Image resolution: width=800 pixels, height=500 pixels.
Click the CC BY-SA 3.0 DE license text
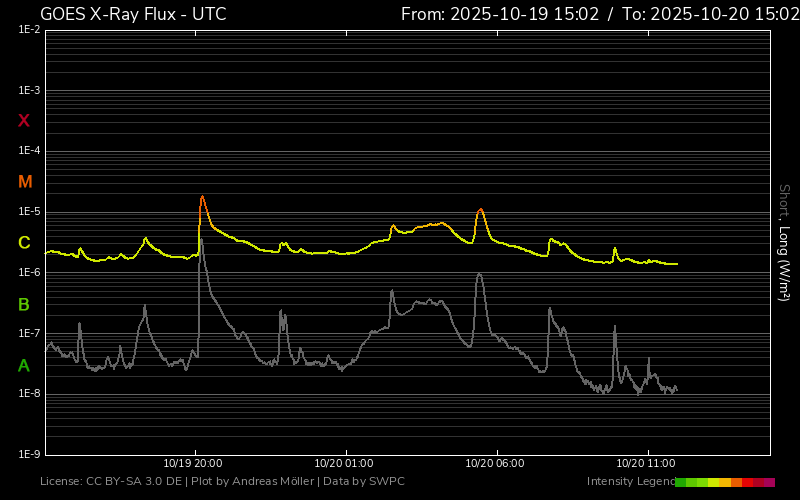135,482
